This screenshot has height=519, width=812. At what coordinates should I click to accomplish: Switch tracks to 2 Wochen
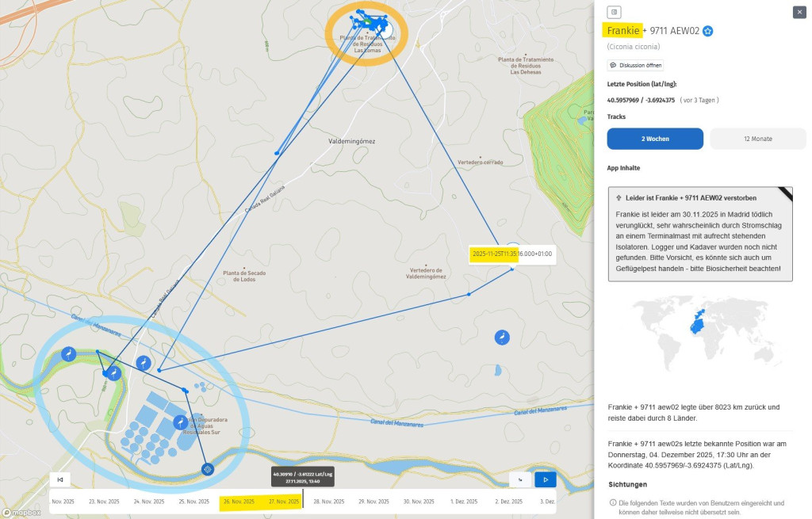point(655,139)
